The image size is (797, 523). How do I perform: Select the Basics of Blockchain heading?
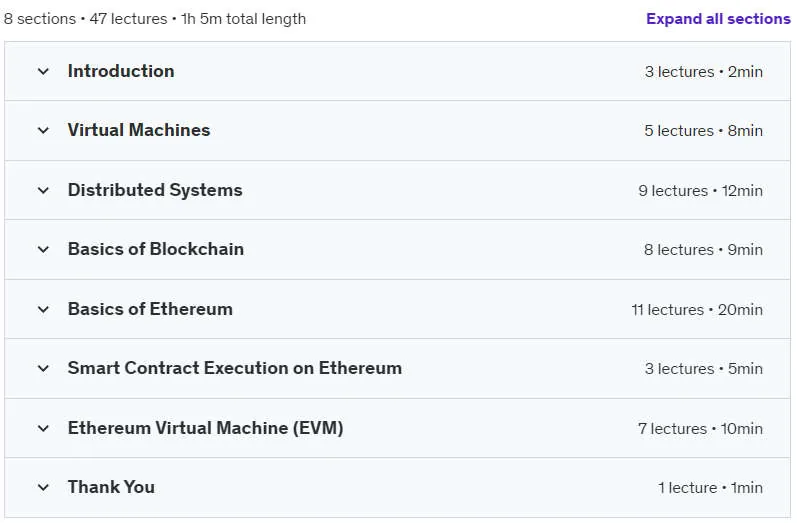pos(156,249)
